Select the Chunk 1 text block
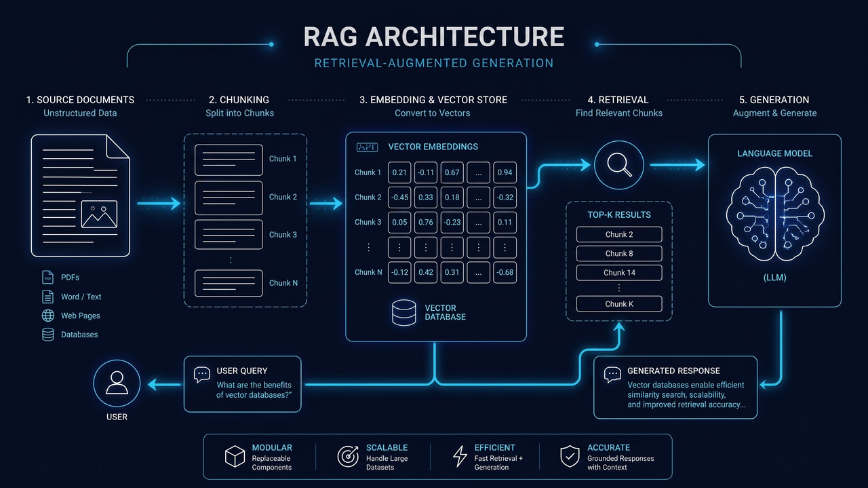 click(229, 159)
